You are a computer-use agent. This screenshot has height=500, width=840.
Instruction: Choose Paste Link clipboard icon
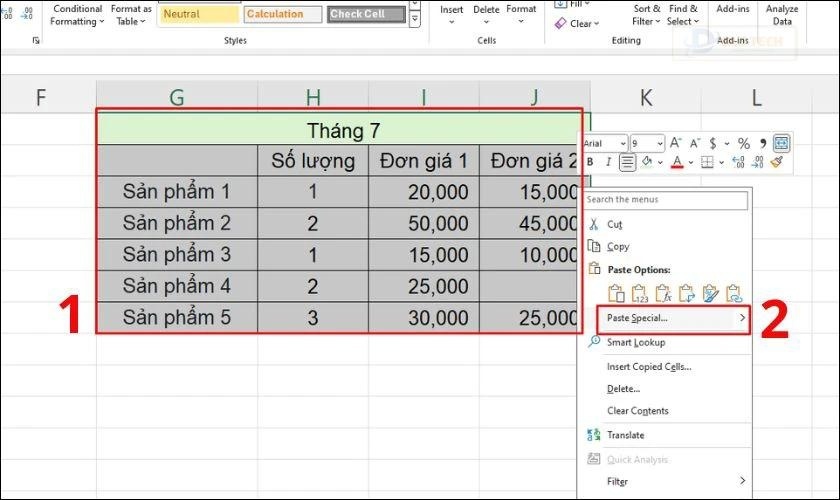pyautogui.click(x=735, y=294)
